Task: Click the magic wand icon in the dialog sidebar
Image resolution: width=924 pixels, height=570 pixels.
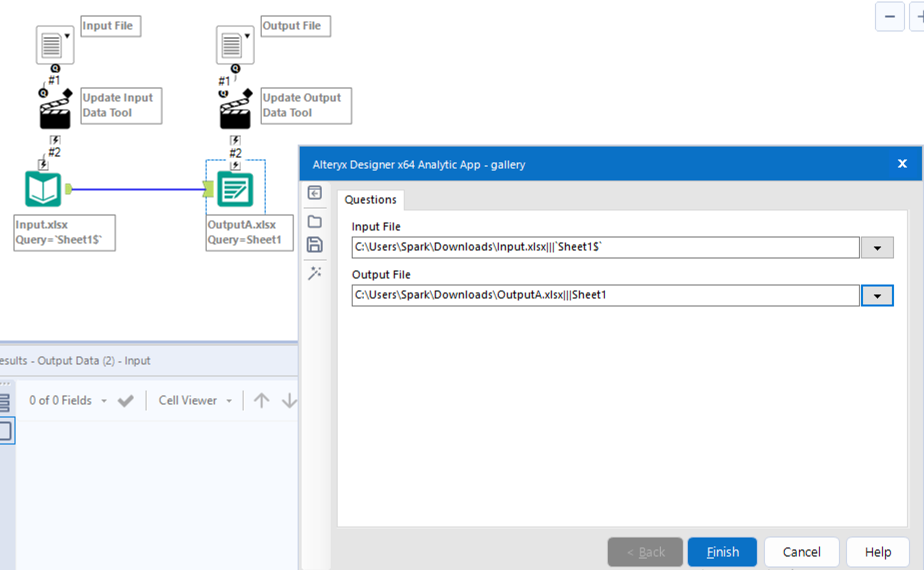Action: click(315, 273)
